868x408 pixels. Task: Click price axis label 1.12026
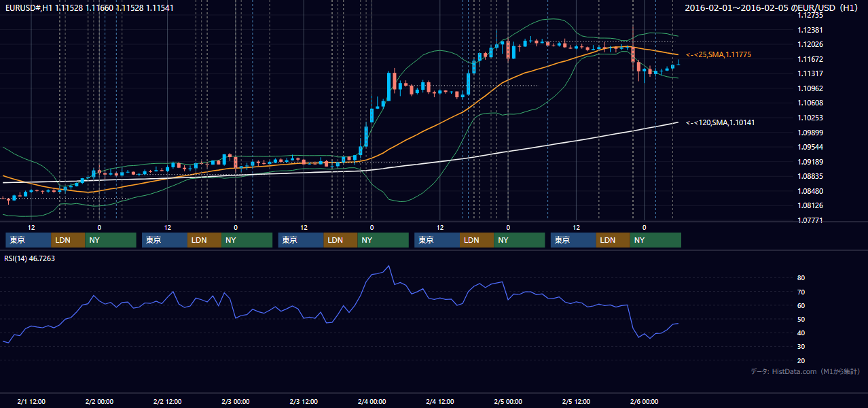(x=811, y=44)
